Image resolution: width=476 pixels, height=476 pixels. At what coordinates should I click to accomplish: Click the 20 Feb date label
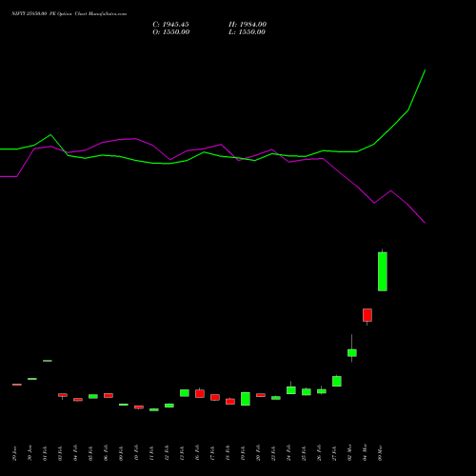(258, 453)
